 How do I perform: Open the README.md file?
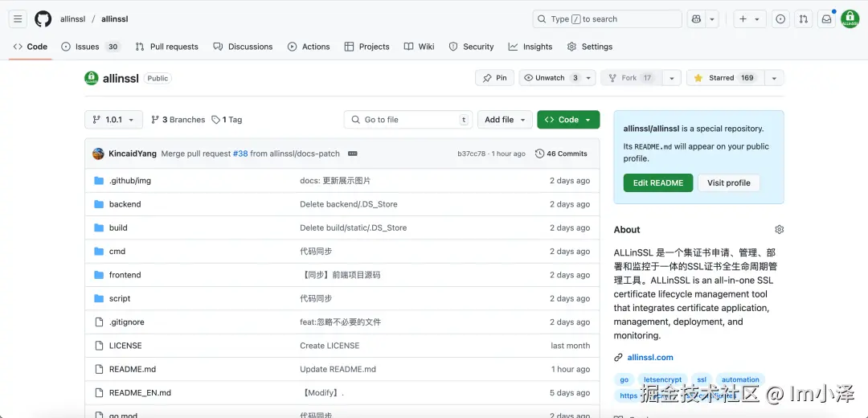(133, 369)
